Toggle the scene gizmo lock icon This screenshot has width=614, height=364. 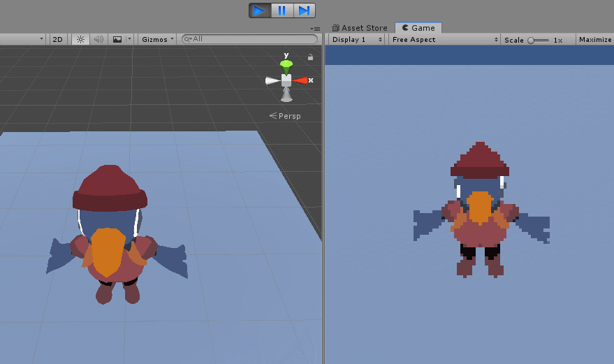point(311,57)
